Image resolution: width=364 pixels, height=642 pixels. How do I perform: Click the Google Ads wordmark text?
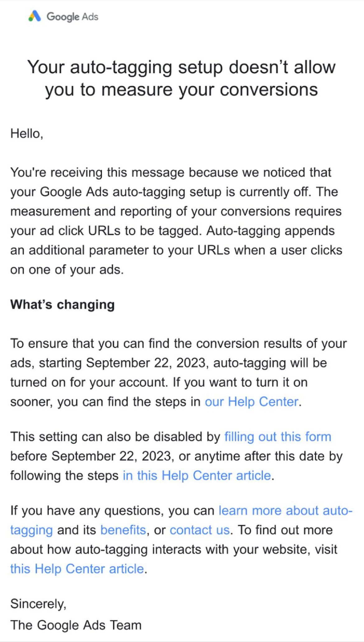[x=72, y=17]
